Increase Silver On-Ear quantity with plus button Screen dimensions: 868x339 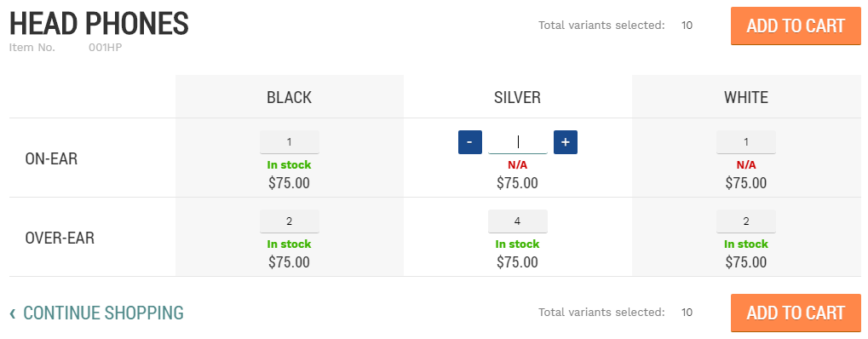coord(566,142)
